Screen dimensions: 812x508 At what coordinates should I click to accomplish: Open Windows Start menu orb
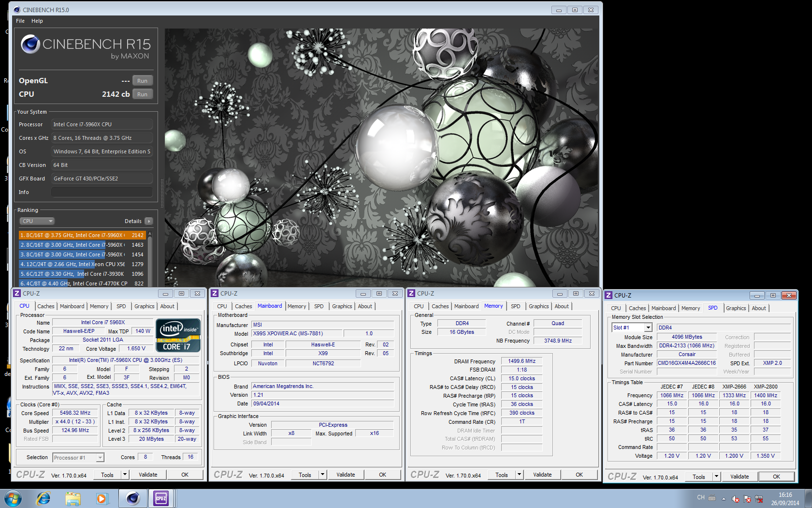click(13, 498)
